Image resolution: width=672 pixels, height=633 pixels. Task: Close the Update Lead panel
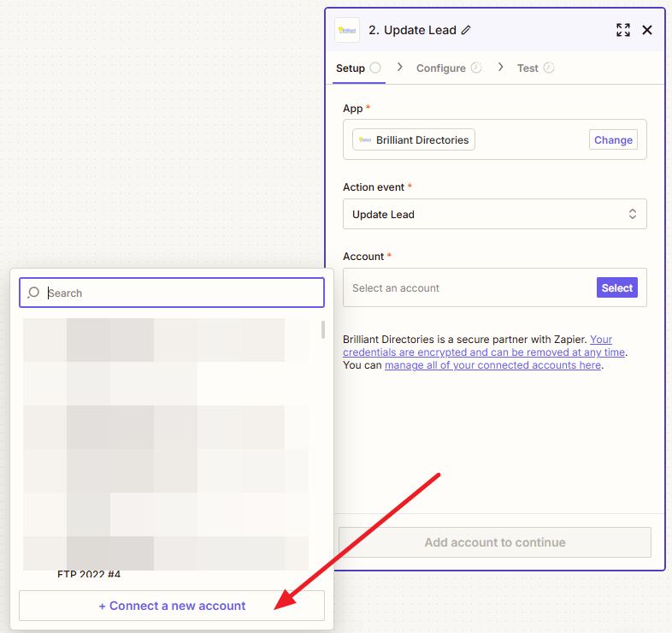[647, 30]
